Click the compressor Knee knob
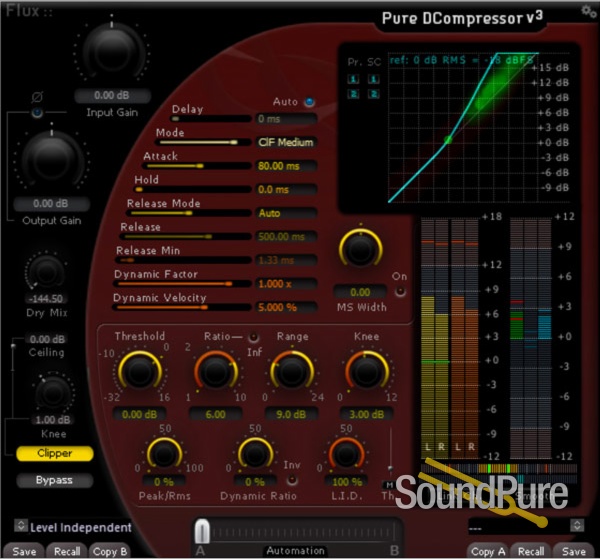Viewport: 600px width, 559px height. tap(367, 371)
